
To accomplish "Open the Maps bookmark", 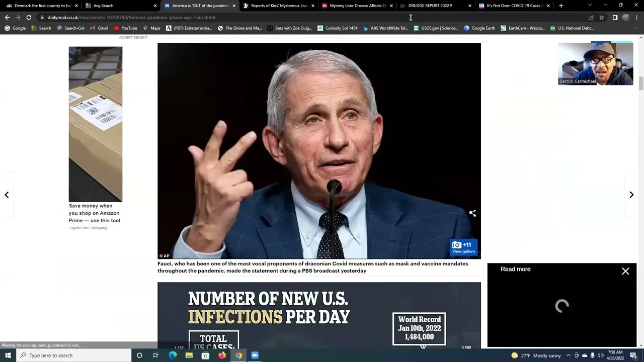I will click(x=151, y=28).
